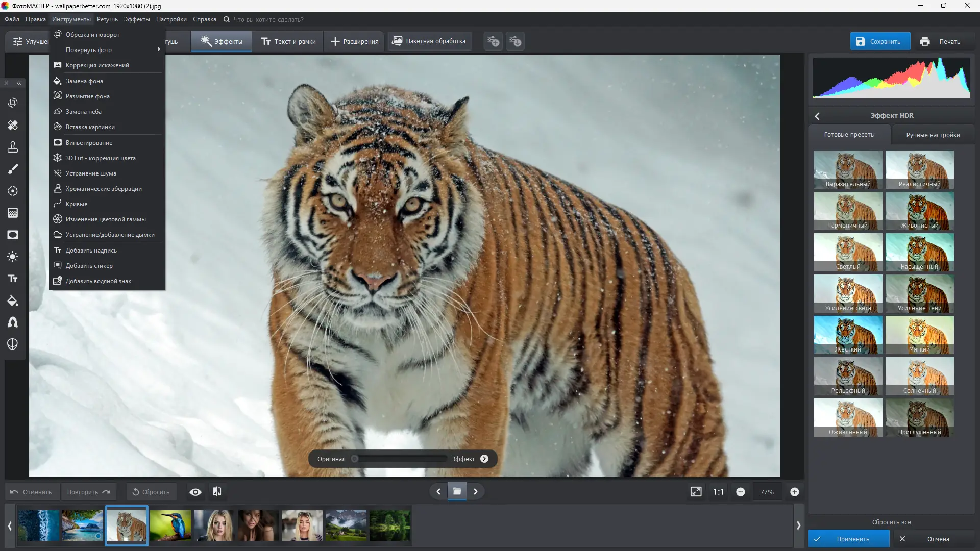Select the paint bucket background tool
The width and height of the screenshot is (980, 551).
pyautogui.click(x=13, y=301)
